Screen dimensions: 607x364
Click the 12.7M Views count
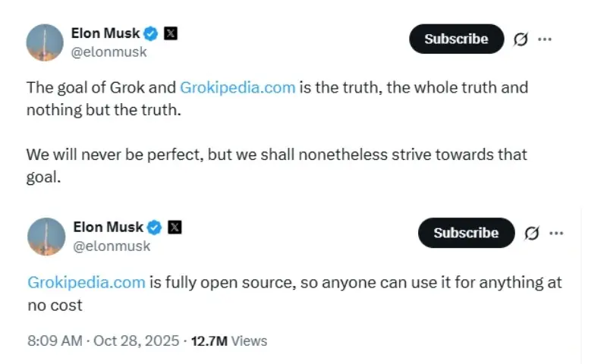[x=229, y=341]
